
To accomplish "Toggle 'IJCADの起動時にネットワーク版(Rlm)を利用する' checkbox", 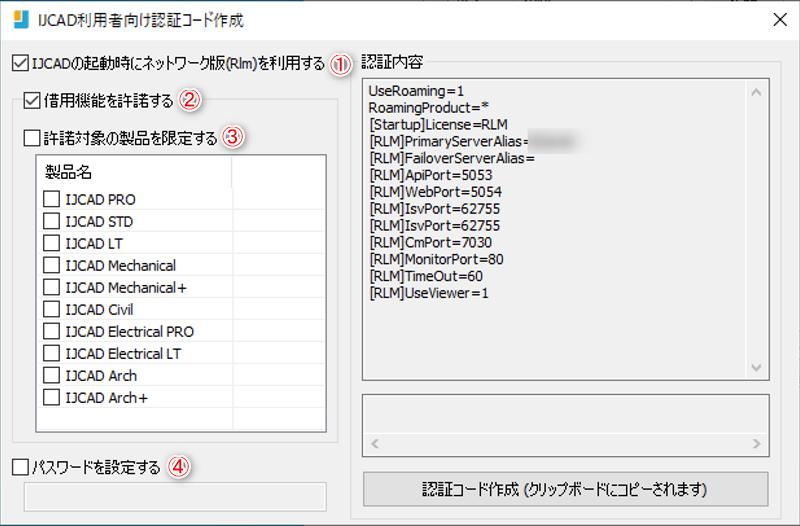I will 20,64.
